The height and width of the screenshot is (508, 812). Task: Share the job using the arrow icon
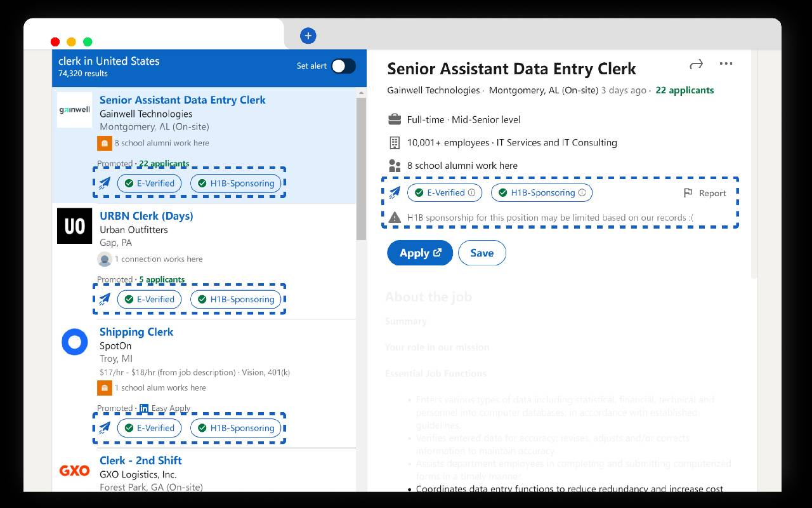(697, 64)
